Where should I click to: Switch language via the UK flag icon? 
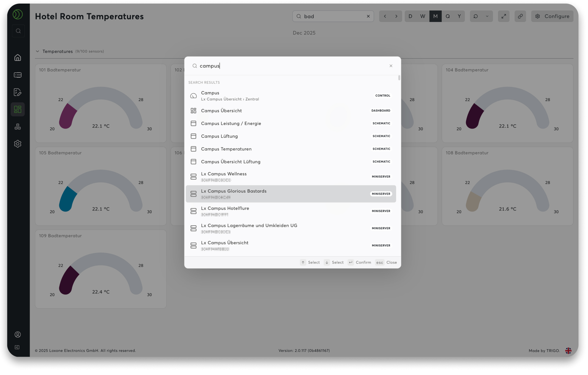(x=568, y=351)
